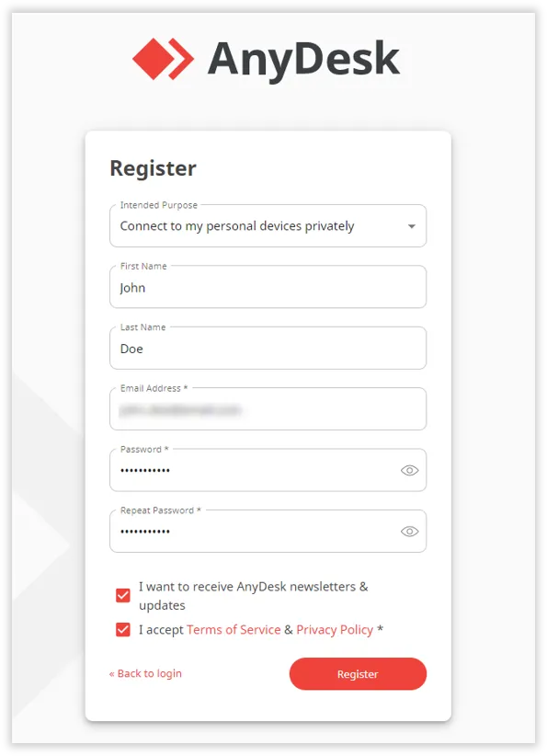Uncheck the Terms of Service acceptance checkbox

(122, 629)
